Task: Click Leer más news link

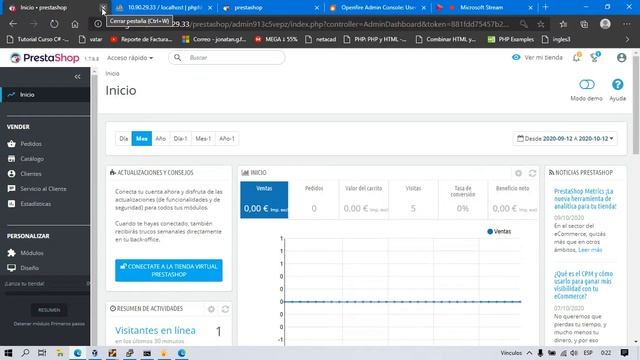Action: point(590,250)
